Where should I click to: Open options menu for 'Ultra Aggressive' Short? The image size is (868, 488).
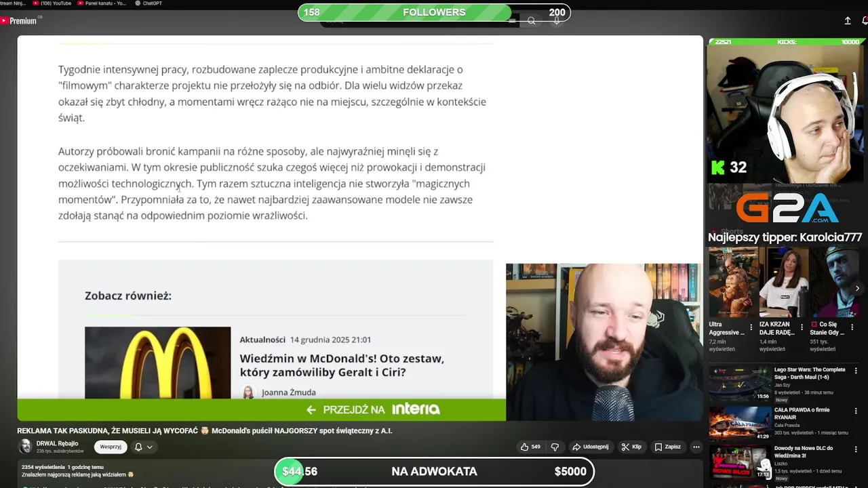pos(751,327)
